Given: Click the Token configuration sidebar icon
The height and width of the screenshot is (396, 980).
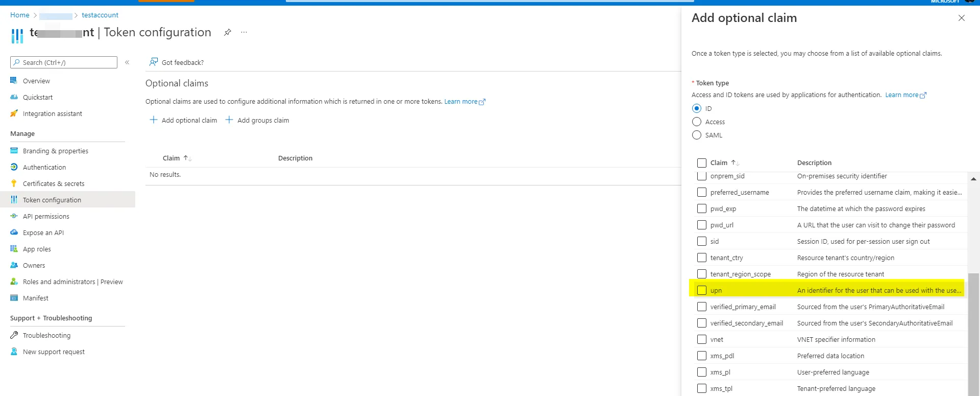Looking at the screenshot, I should click(14, 200).
